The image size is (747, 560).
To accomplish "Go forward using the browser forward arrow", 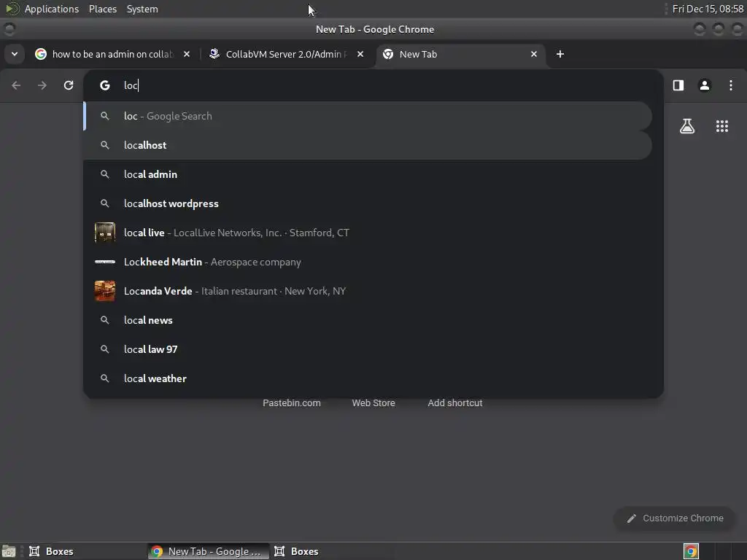I will click(x=42, y=85).
